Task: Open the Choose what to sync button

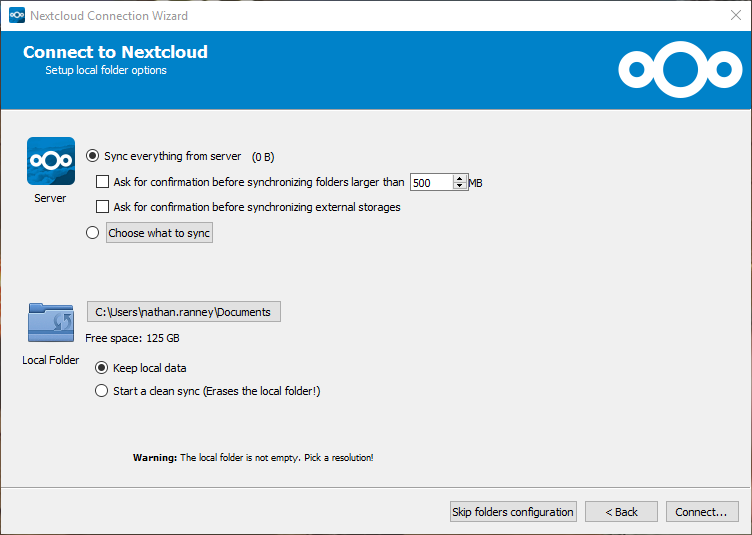Action: [x=159, y=233]
